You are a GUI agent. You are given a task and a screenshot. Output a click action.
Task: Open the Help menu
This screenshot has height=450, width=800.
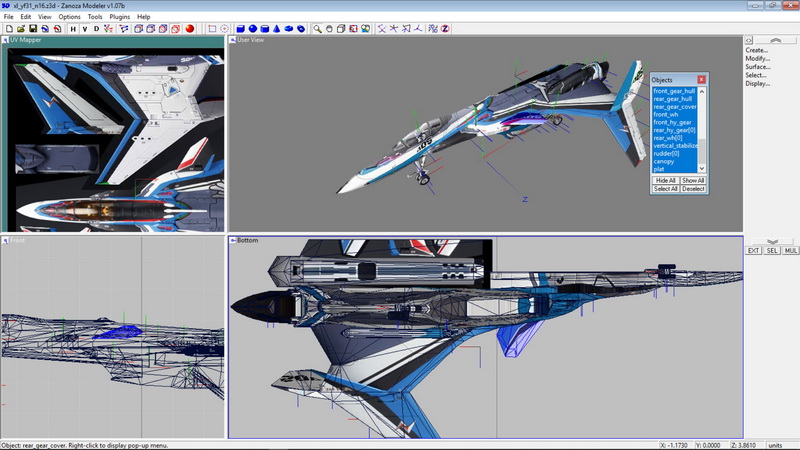144,17
